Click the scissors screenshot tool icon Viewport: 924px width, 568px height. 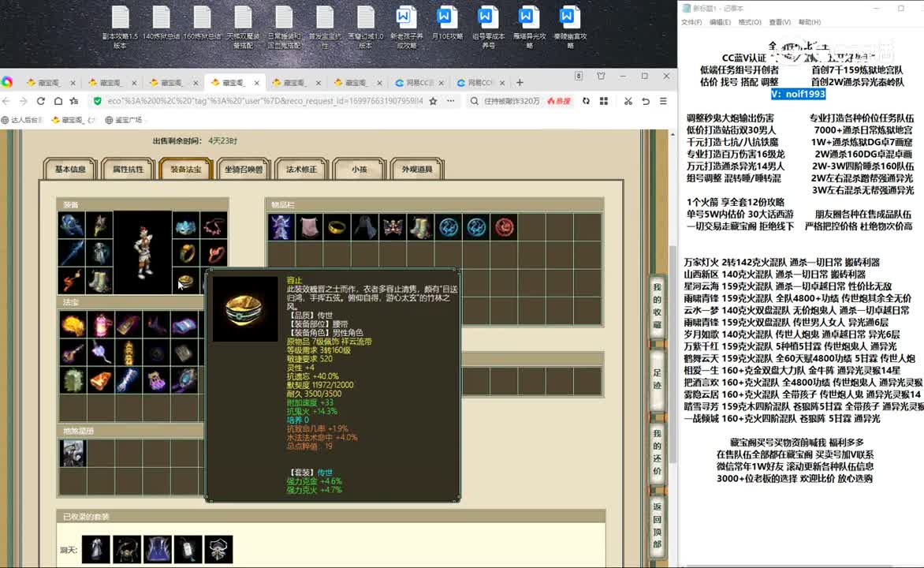628,102
